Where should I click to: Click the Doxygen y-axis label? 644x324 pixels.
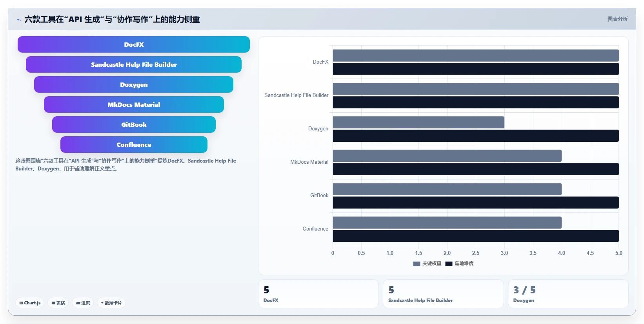click(x=318, y=128)
